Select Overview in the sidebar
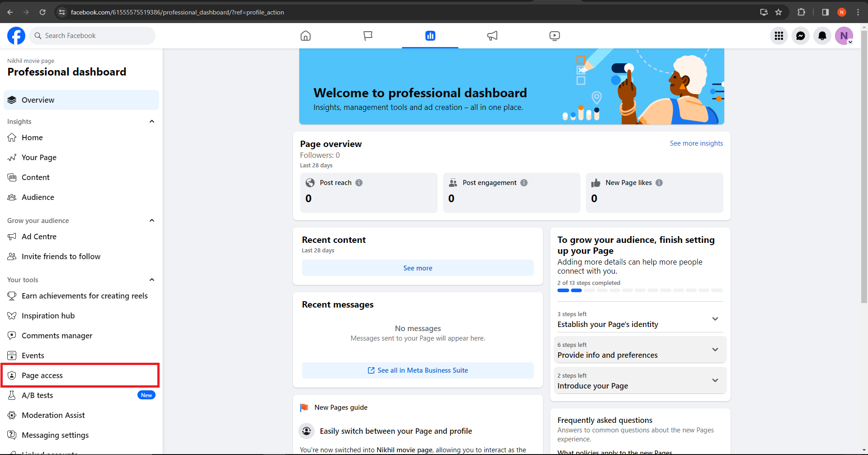This screenshot has width=868, height=455. 81,100
